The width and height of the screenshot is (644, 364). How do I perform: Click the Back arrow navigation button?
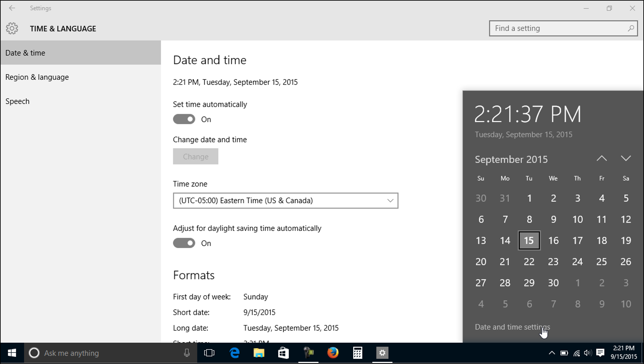(x=12, y=7)
